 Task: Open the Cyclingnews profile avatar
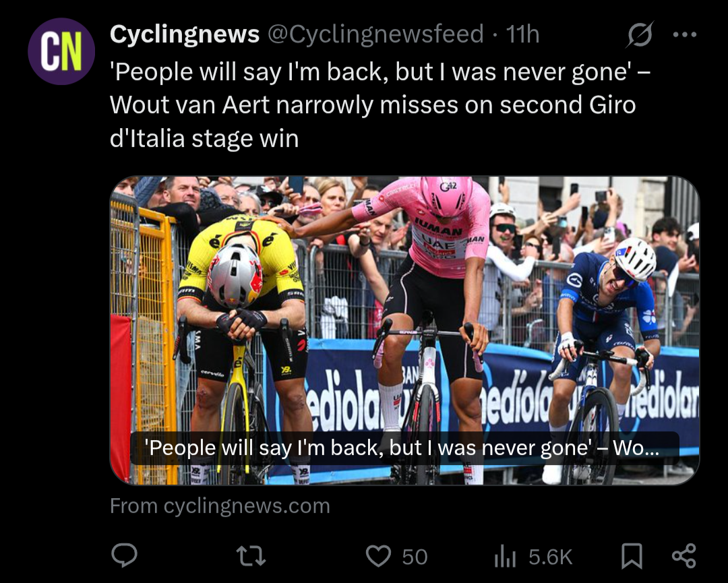pos(61,51)
